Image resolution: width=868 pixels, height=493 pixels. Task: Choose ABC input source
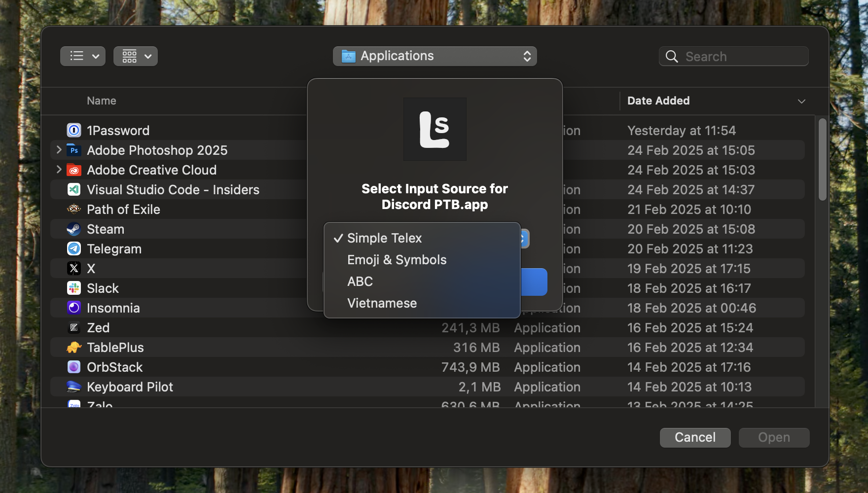(422, 282)
